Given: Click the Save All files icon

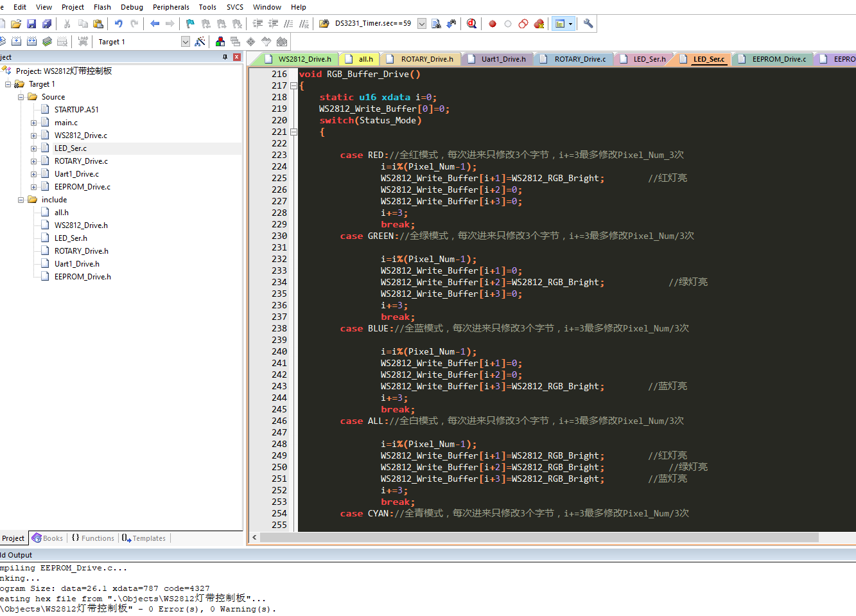Looking at the screenshot, I should pos(47,24).
